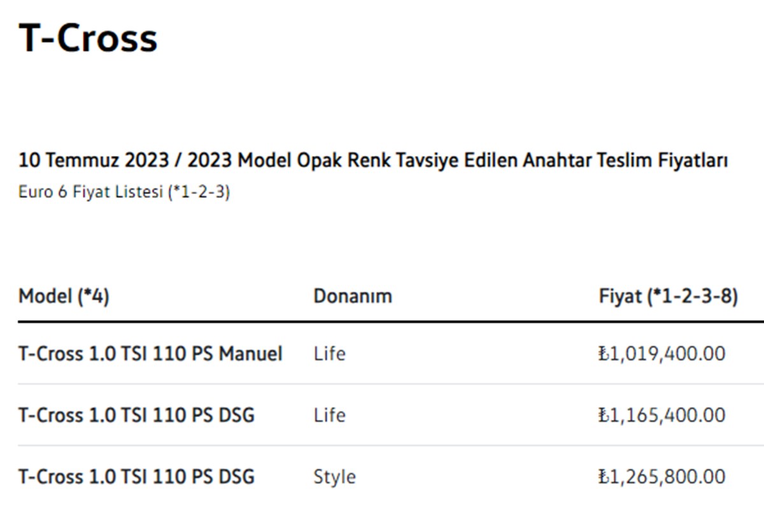Click the Style trim label
Viewport: 764px width, 532px height.
point(334,478)
